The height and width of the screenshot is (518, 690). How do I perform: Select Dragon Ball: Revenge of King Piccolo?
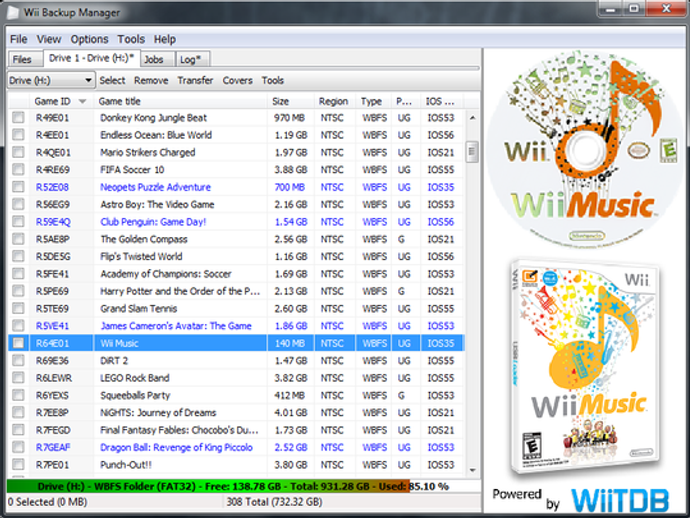[x=176, y=447]
